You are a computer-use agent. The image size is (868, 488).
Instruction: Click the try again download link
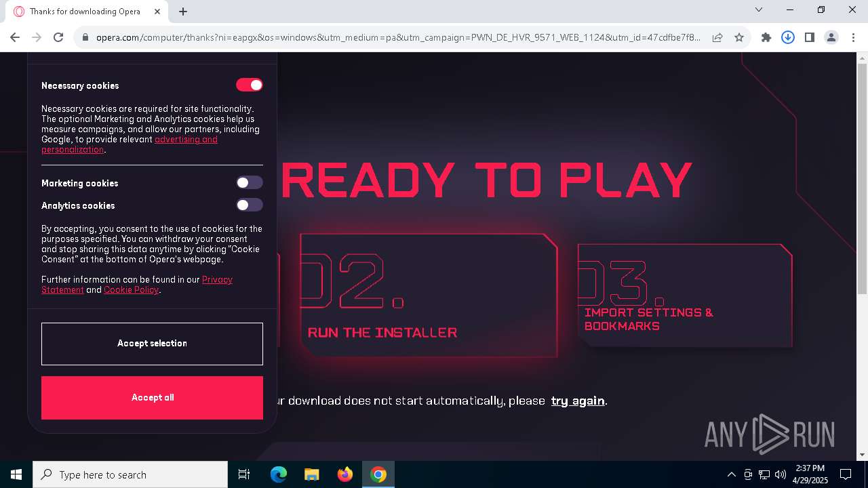coord(578,401)
